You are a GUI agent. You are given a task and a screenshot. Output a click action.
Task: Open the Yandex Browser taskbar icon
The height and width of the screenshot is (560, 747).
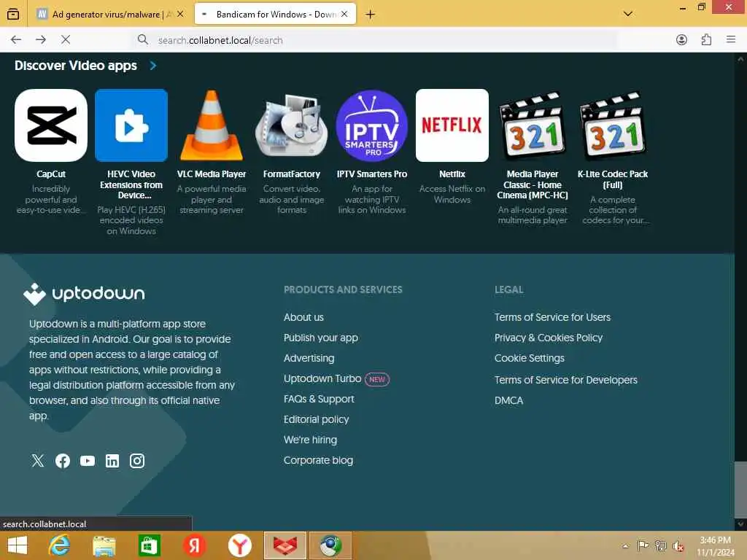pyautogui.click(x=239, y=545)
